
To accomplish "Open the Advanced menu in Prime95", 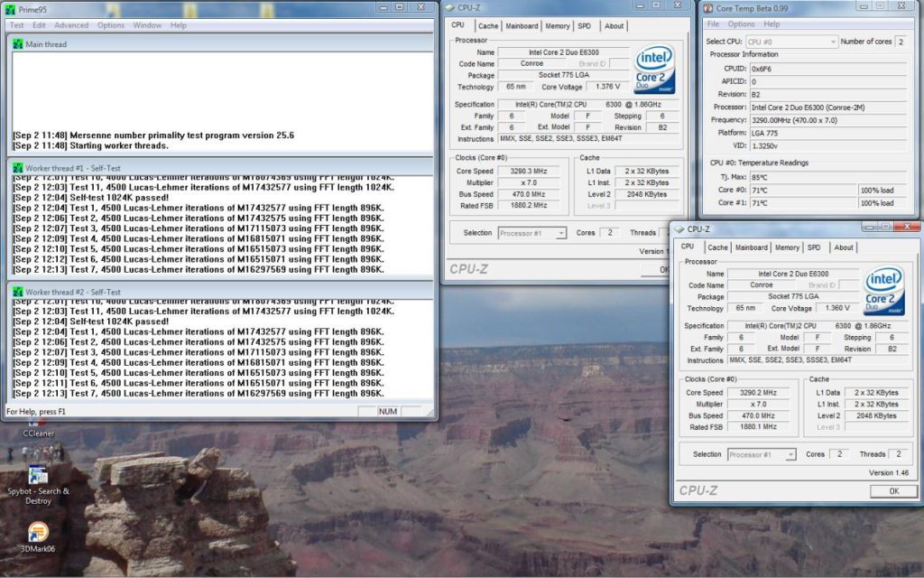I will tap(71, 25).
